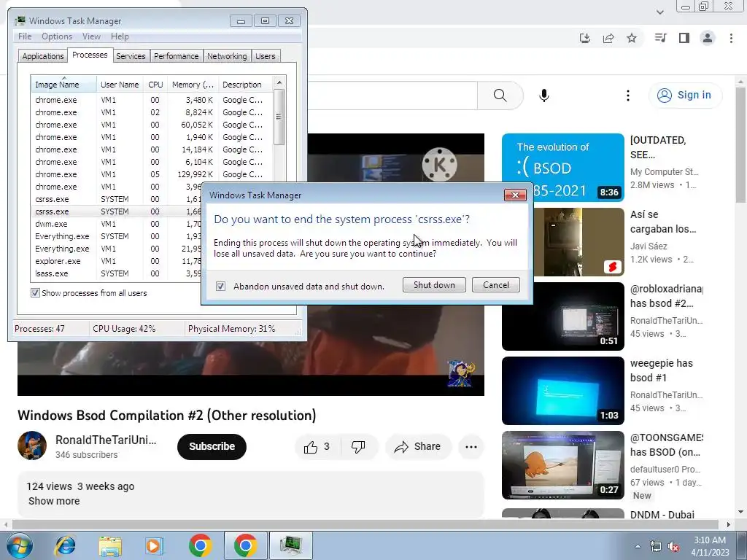Switch to Services tab
This screenshot has height=560, width=747.
click(131, 56)
